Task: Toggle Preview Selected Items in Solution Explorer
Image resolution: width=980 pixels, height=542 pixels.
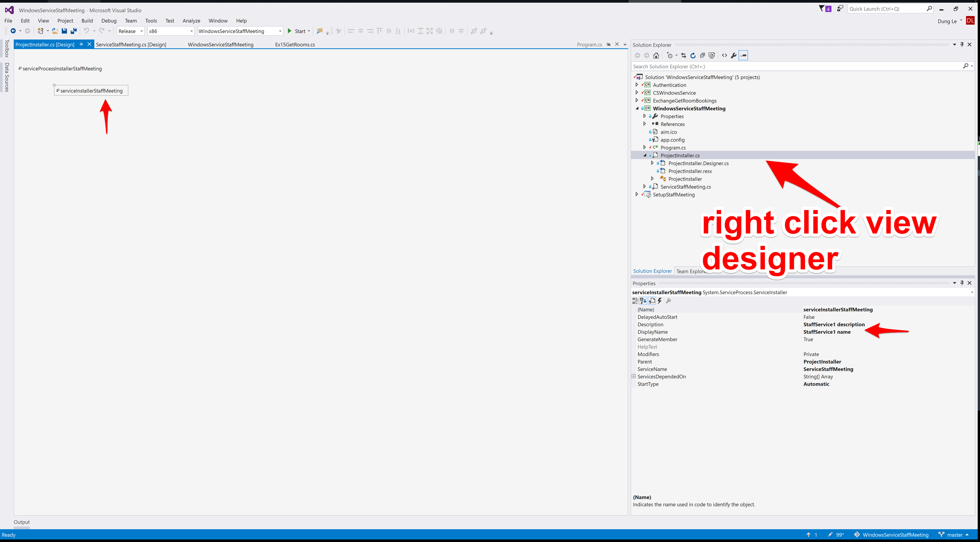Action: click(743, 56)
